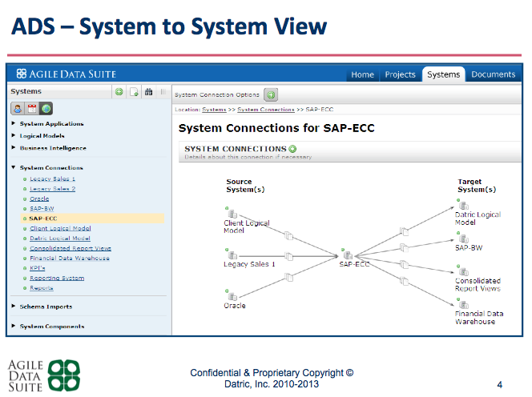Switch to the Projects tab
The width and height of the screenshot is (532, 397).
click(400, 74)
